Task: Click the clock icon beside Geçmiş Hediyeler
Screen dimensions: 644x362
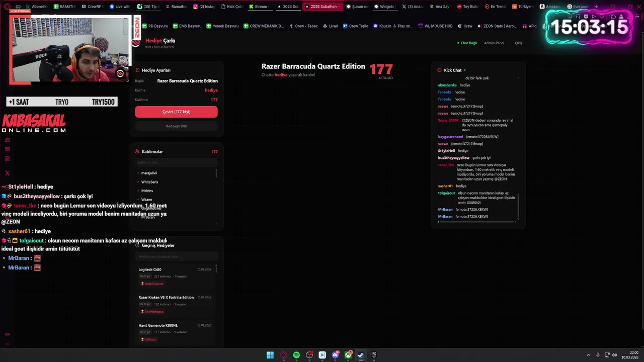Action: 137,245
